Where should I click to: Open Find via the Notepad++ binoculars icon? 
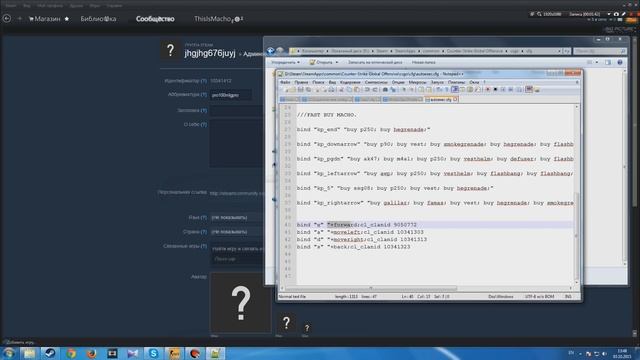[385, 89]
